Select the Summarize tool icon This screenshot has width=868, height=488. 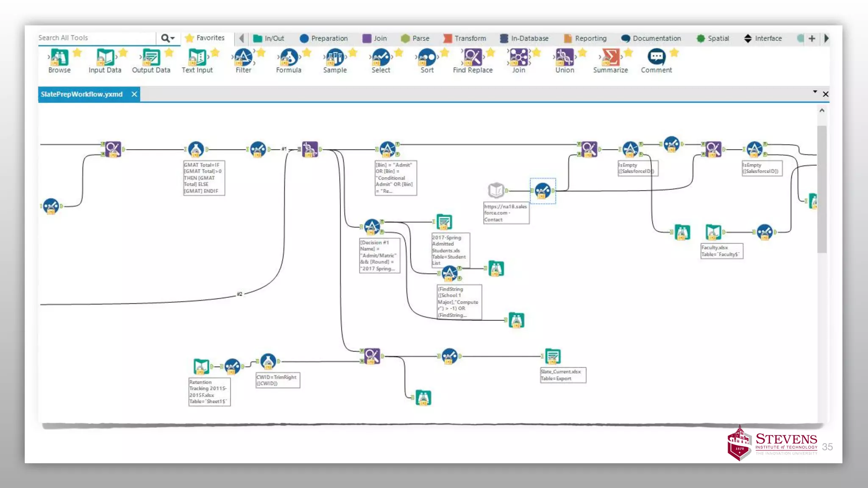click(x=610, y=57)
